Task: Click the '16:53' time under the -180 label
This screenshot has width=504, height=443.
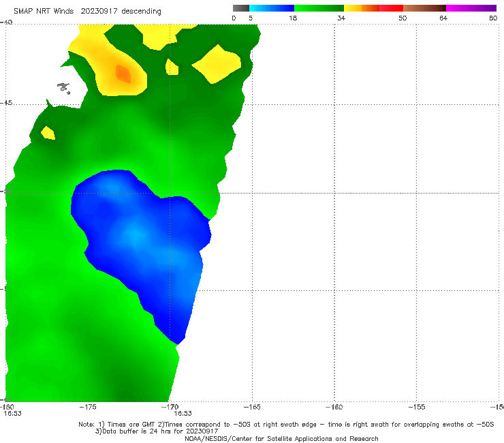Action: coord(12,414)
